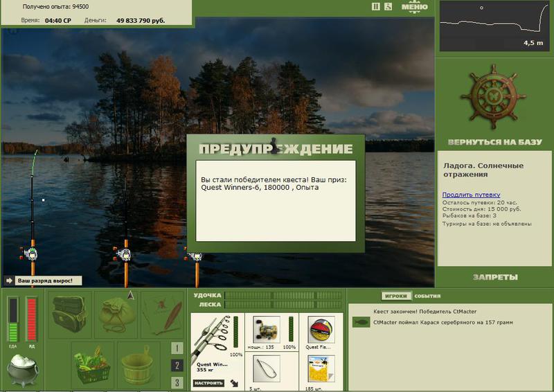Click the money value 49 833 790 руб.
Viewport: 554px width, 392px height.
[141, 21]
